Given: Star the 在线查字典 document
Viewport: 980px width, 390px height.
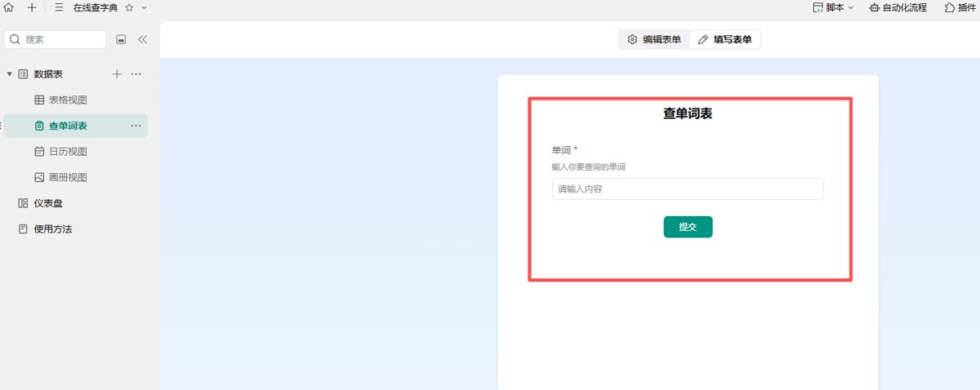Looking at the screenshot, I should (x=129, y=7).
